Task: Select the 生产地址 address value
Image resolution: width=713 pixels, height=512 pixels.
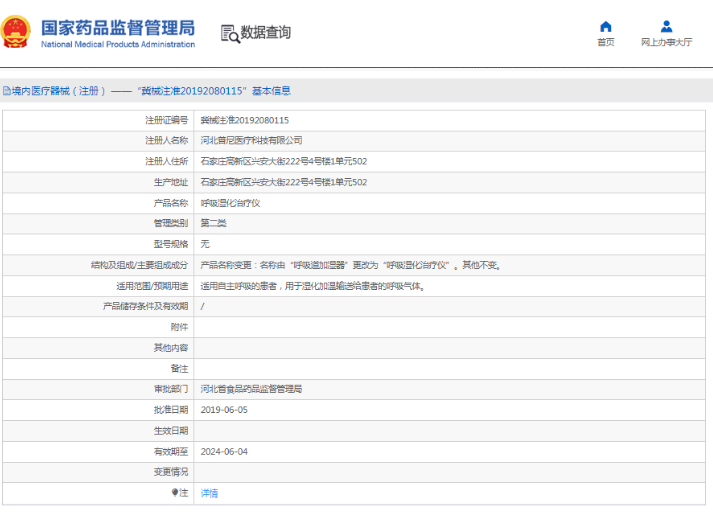Action: click(x=284, y=182)
